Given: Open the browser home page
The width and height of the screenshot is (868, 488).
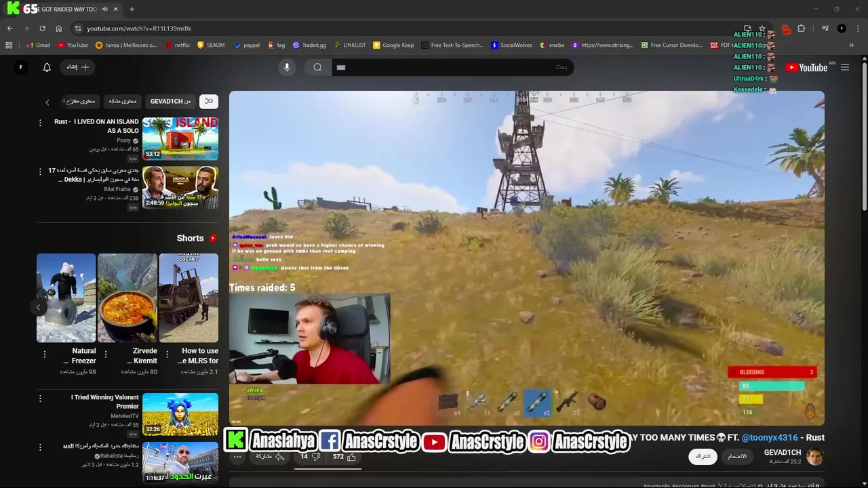Looking at the screenshot, I should click(58, 28).
